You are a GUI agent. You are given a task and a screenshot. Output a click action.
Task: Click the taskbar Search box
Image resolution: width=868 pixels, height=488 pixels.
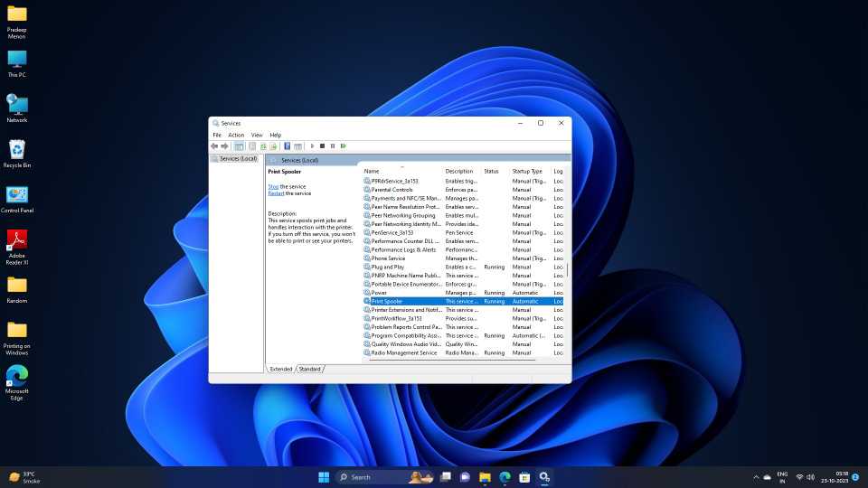[385, 477]
